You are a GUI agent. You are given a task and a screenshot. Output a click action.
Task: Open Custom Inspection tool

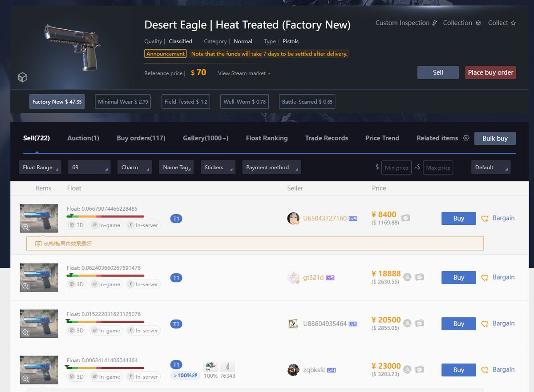(x=406, y=23)
